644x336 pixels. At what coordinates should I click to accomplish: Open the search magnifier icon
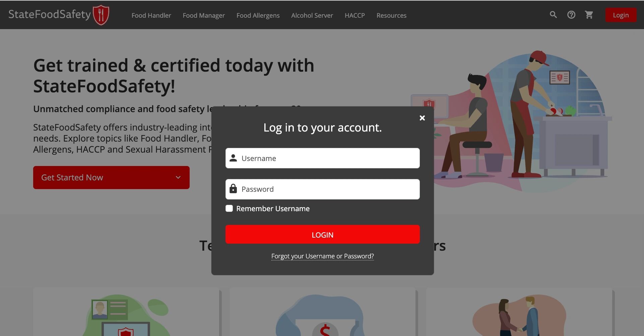click(x=553, y=15)
